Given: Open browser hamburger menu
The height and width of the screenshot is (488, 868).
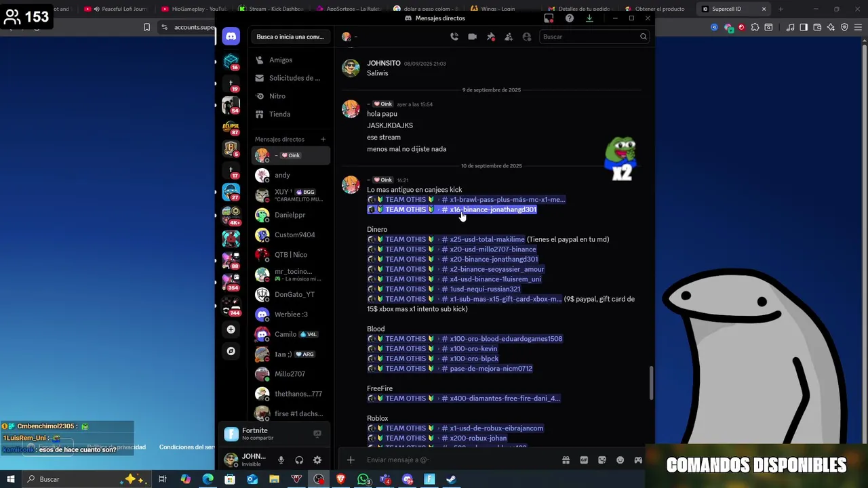Looking at the screenshot, I should (x=859, y=27).
